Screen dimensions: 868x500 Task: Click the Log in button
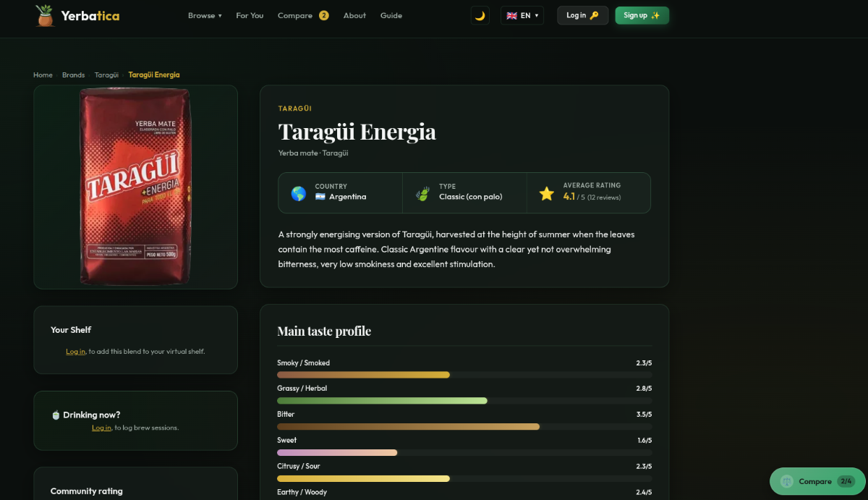(x=582, y=15)
